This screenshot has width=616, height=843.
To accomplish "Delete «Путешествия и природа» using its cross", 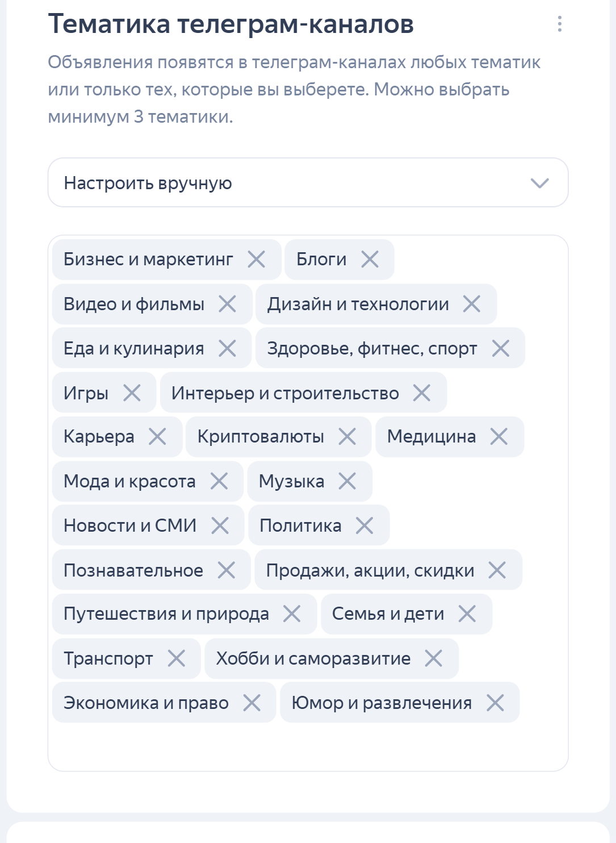I will coord(293,614).
